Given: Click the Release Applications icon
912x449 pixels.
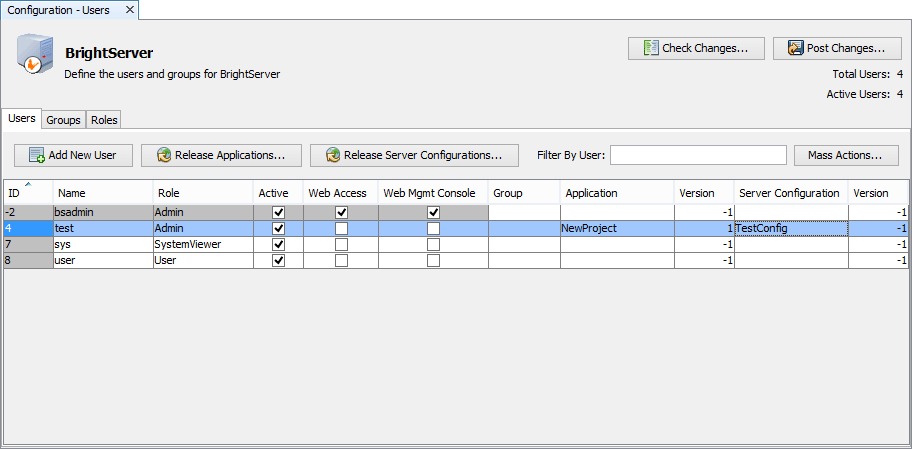Looking at the screenshot, I should 163,156.
